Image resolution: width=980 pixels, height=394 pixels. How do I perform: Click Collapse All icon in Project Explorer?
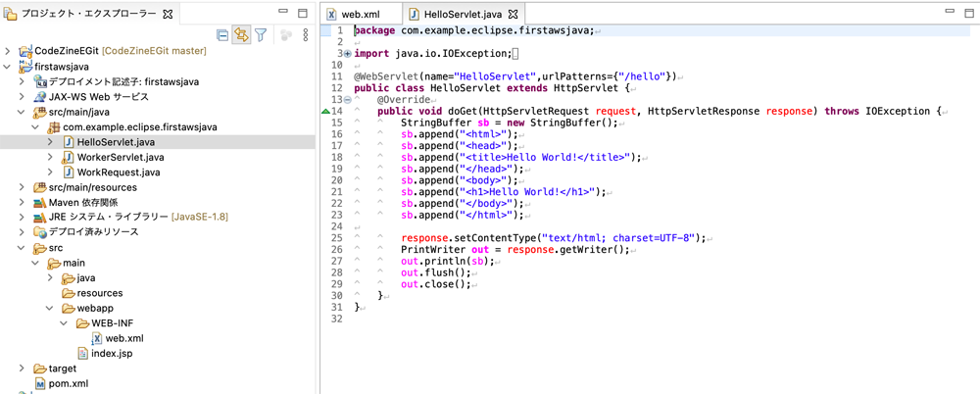[221, 35]
